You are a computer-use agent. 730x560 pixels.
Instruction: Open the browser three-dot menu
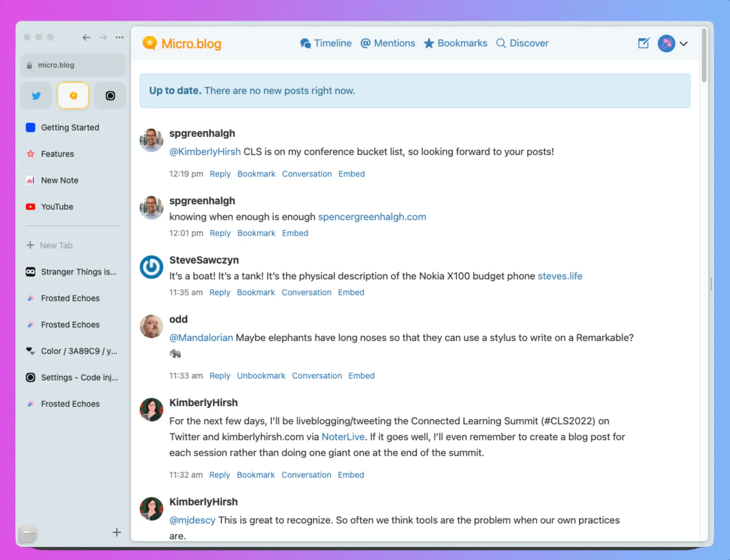tap(119, 37)
